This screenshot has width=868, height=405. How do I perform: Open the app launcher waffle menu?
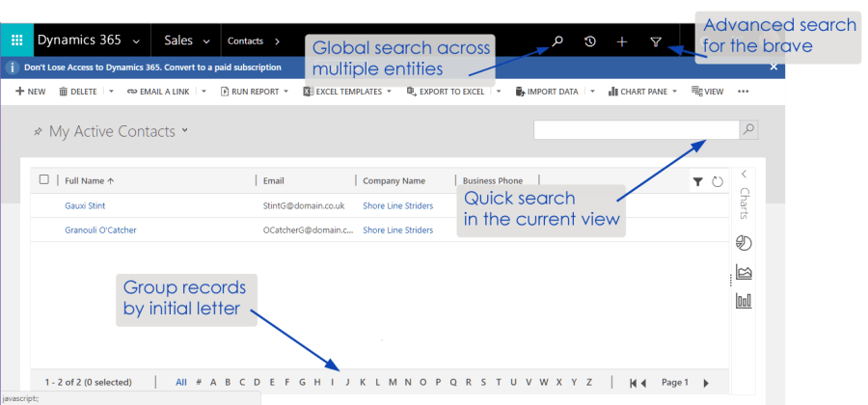point(16,40)
